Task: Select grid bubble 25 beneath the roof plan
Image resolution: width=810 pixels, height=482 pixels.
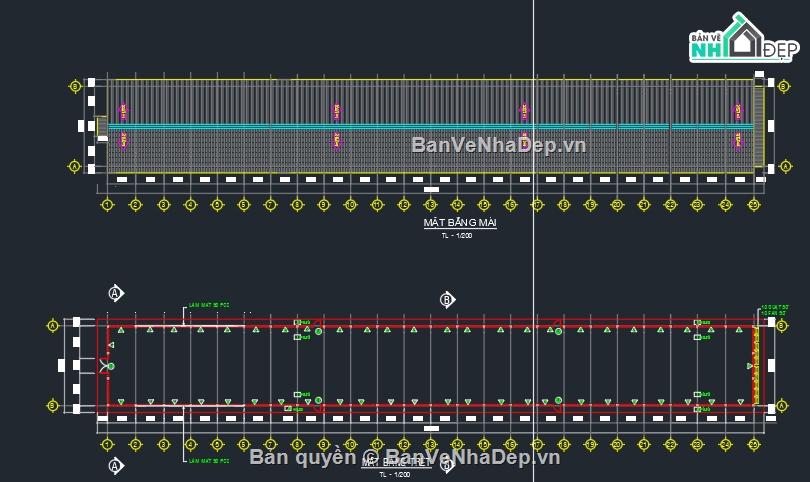Action: click(x=754, y=205)
